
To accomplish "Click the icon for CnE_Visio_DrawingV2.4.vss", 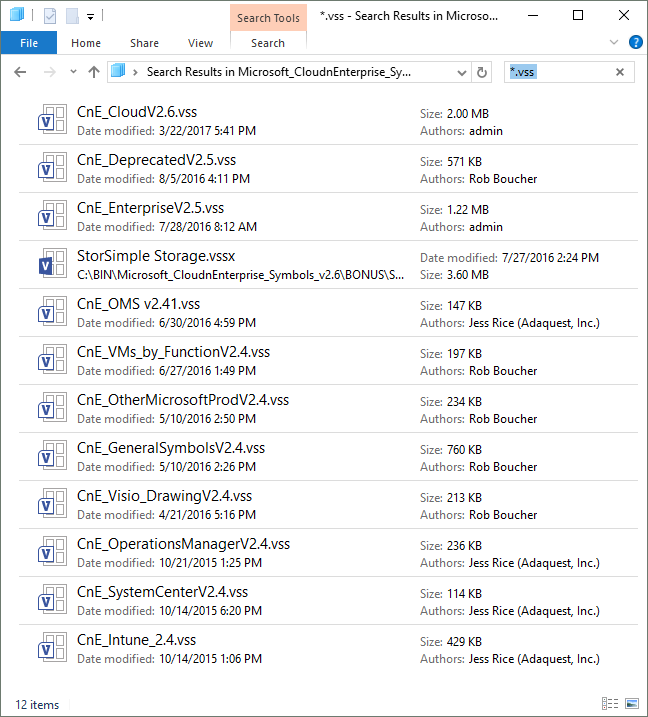I will tap(52, 504).
